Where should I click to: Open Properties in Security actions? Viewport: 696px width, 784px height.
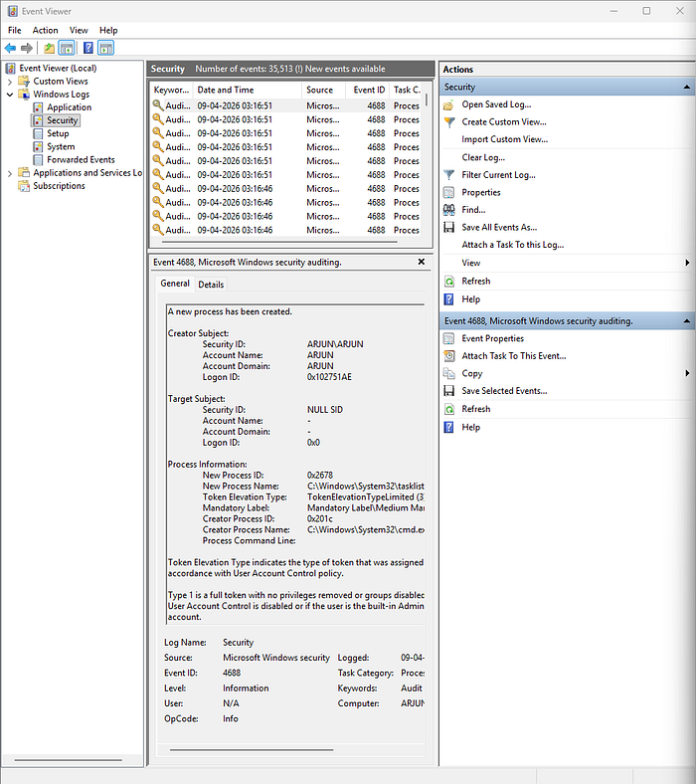[480, 192]
